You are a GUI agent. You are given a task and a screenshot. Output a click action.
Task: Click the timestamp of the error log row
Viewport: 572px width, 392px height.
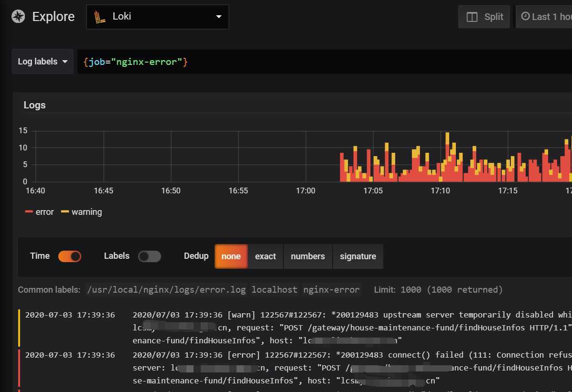click(70, 355)
